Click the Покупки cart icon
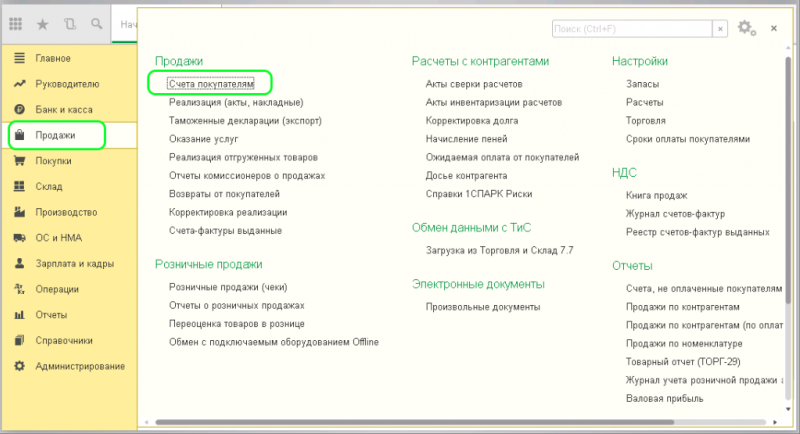This screenshot has width=800, height=434. (x=19, y=161)
